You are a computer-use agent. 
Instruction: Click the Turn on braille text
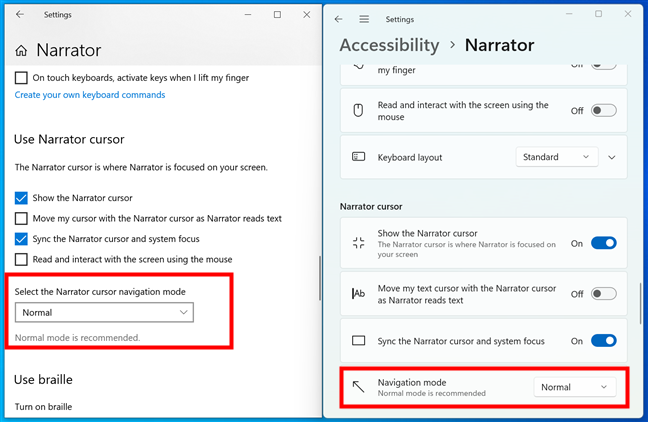[x=43, y=407]
